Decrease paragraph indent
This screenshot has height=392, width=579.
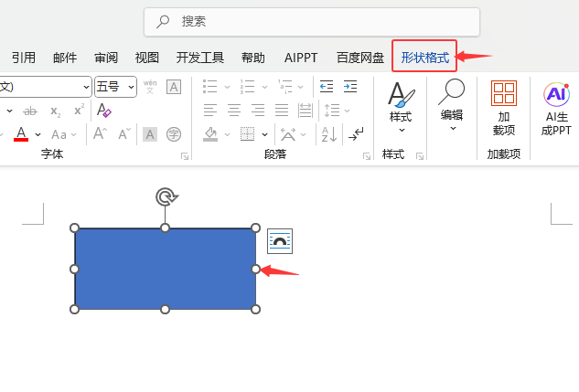point(327,87)
